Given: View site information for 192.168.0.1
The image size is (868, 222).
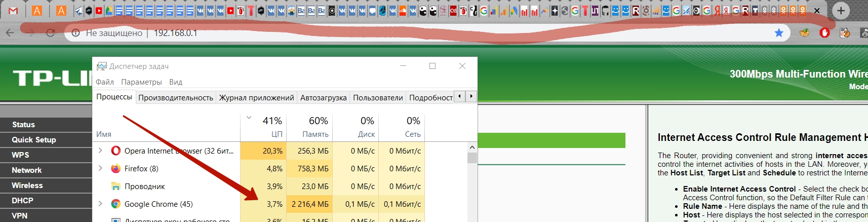Looking at the screenshot, I should pyautogui.click(x=76, y=33).
